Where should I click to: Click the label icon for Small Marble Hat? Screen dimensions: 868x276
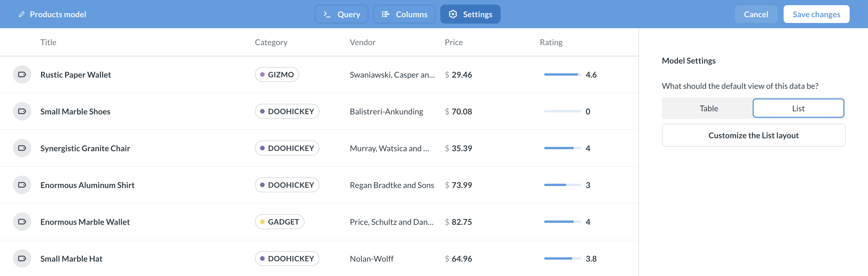pyautogui.click(x=22, y=258)
